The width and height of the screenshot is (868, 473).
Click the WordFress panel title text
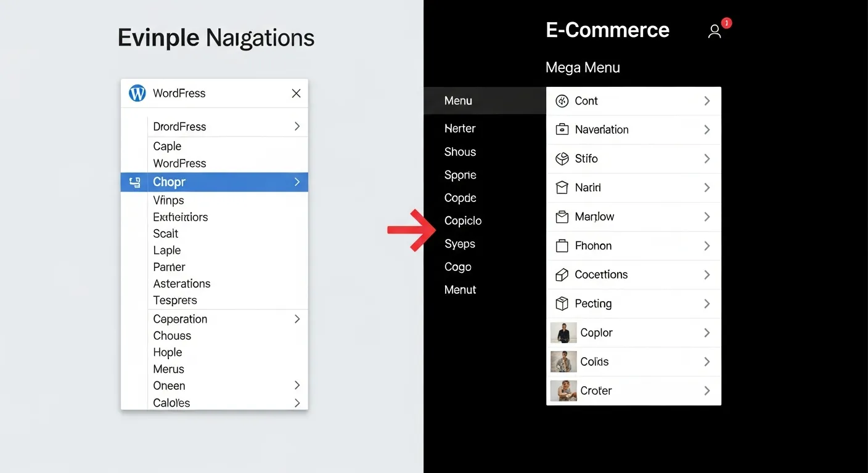coord(179,94)
